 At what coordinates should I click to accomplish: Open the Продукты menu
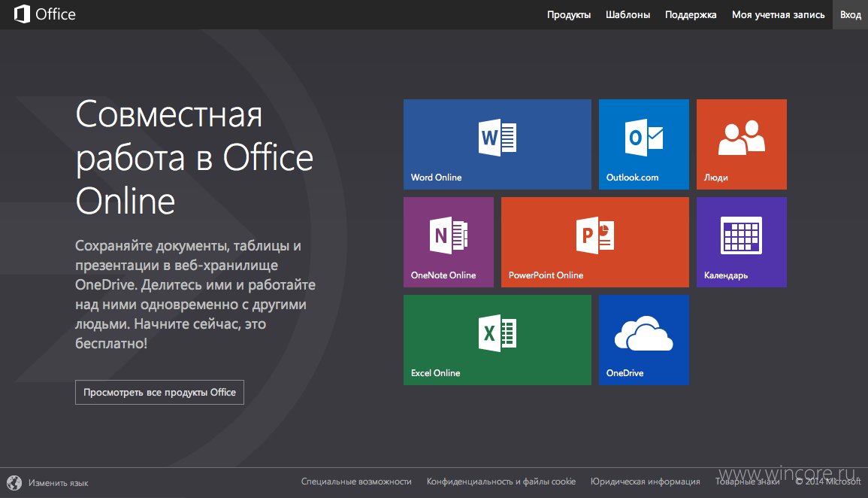pyautogui.click(x=568, y=14)
